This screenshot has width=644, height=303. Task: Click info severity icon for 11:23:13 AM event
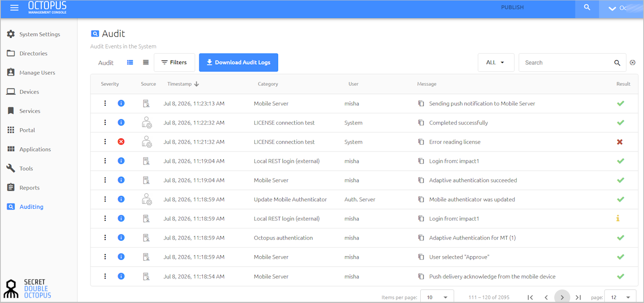(x=121, y=103)
